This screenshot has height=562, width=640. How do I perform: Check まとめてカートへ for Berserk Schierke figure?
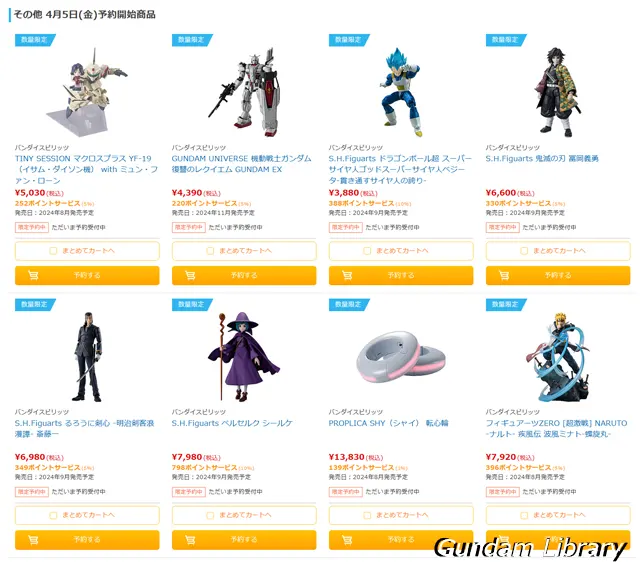[210, 515]
